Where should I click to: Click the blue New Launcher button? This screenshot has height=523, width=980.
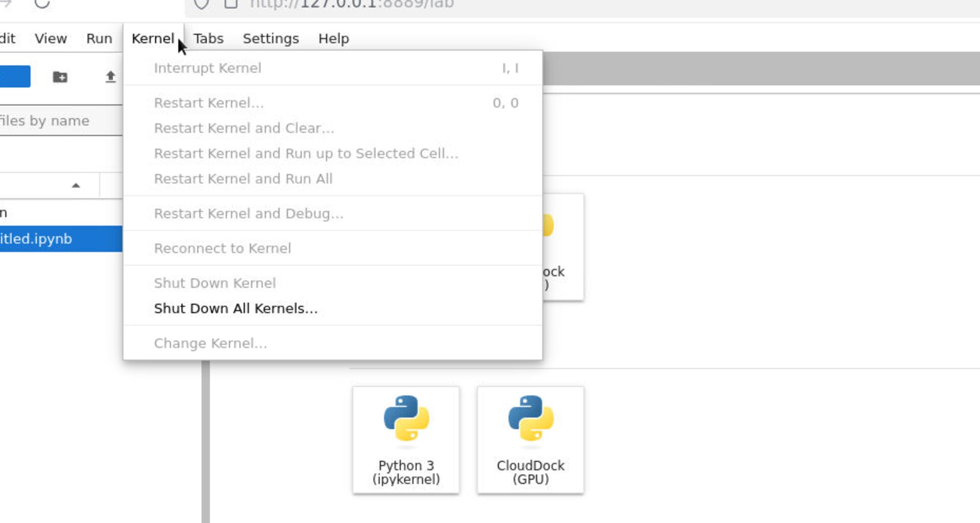(13, 77)
